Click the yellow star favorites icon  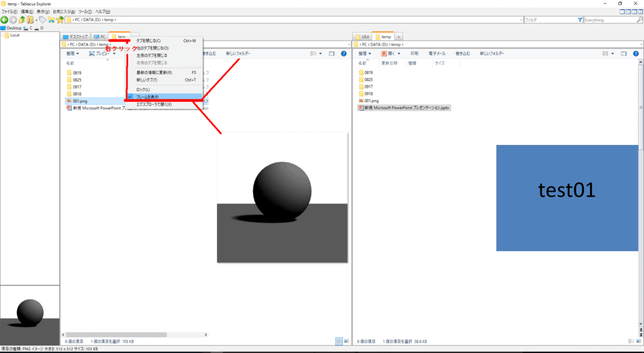point(60,20)
